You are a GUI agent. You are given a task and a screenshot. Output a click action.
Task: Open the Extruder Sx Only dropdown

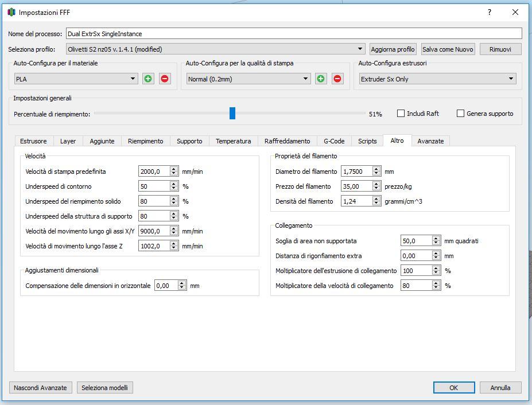[x=437, y=79]
